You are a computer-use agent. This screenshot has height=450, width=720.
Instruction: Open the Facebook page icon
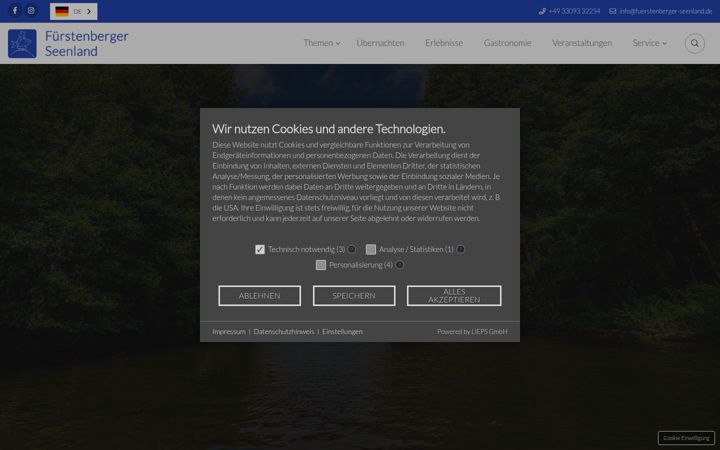pyautogui.click(x=15, y=11)
